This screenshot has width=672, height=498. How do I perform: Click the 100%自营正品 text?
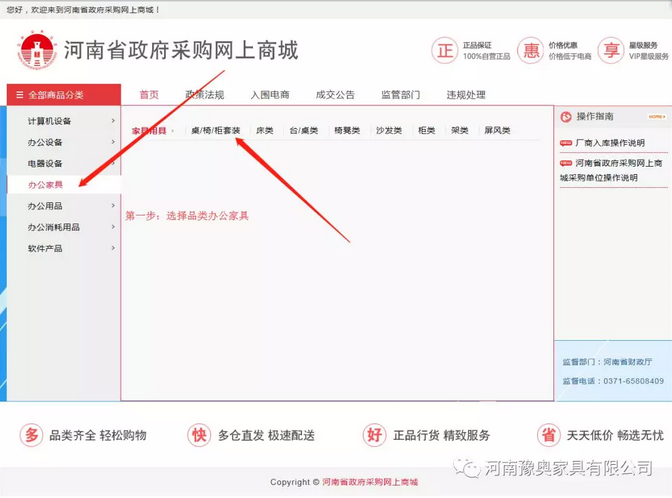486,56
